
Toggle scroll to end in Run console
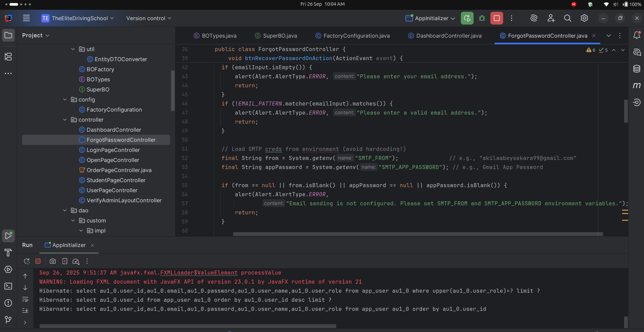tap(25, 310)
